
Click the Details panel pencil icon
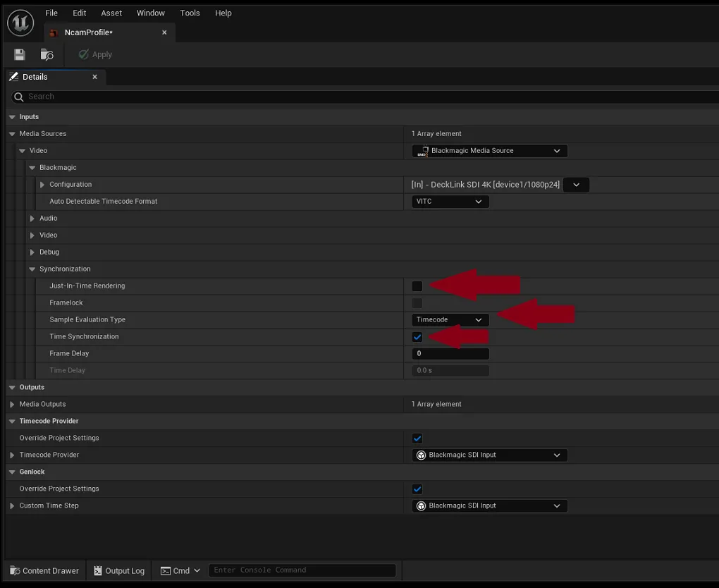click(14, 77)
